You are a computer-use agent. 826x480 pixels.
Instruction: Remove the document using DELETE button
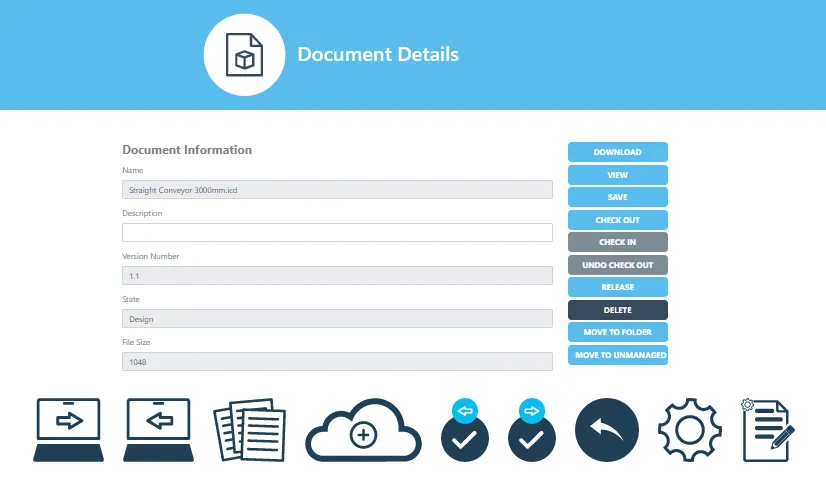(617, 310)
